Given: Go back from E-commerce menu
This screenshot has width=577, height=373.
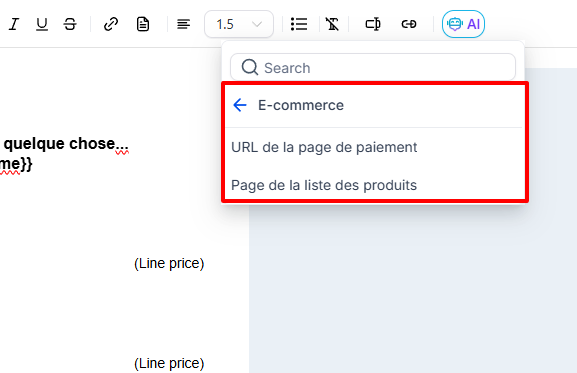Looking at the screenshot, I should pyautogui.click(x=240, y=105).
